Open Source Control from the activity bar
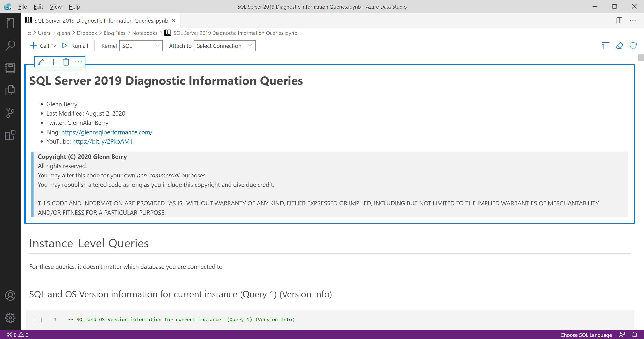The height and width of the screenshot is (339, 644). click(10, 113)
